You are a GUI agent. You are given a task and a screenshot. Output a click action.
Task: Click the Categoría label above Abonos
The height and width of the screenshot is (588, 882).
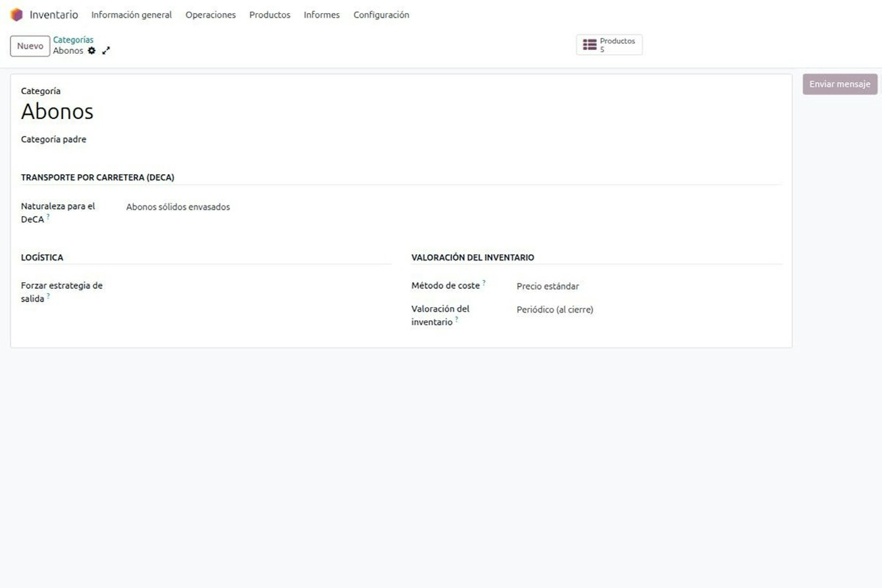(x=40, y=91)
